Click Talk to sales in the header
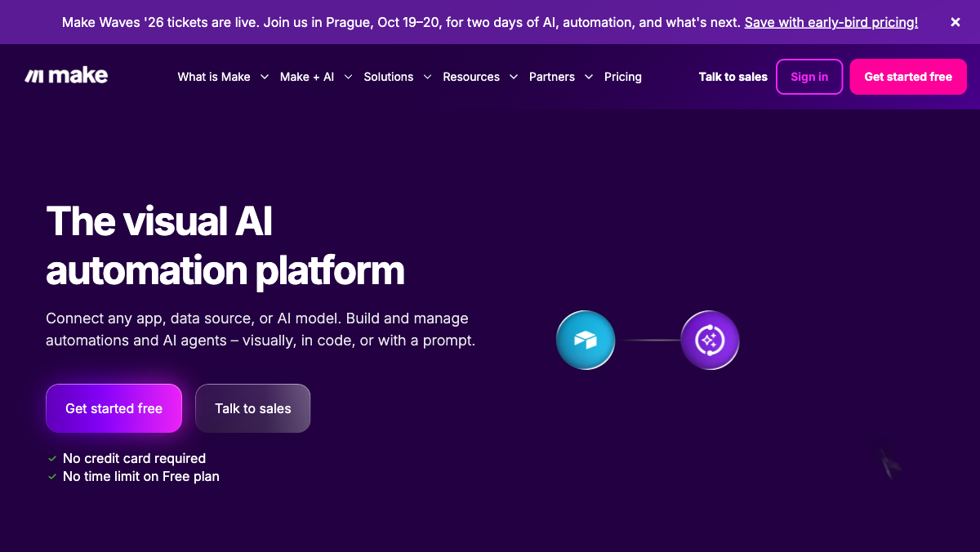The width and height of the screenshot is (980, 552). pyautogui.click(x=733, y=77)
